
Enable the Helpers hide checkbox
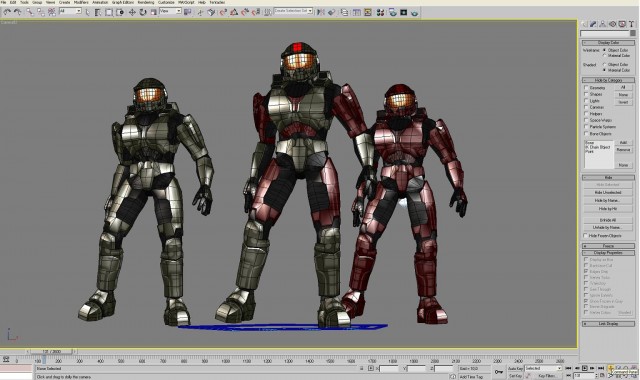click(x=586, y=114)
